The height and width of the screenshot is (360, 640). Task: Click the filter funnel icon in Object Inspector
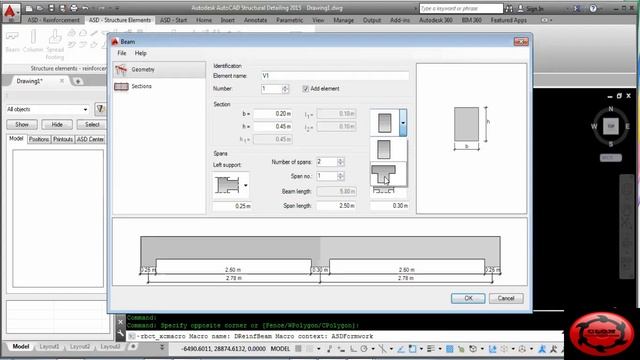[100, 109]
